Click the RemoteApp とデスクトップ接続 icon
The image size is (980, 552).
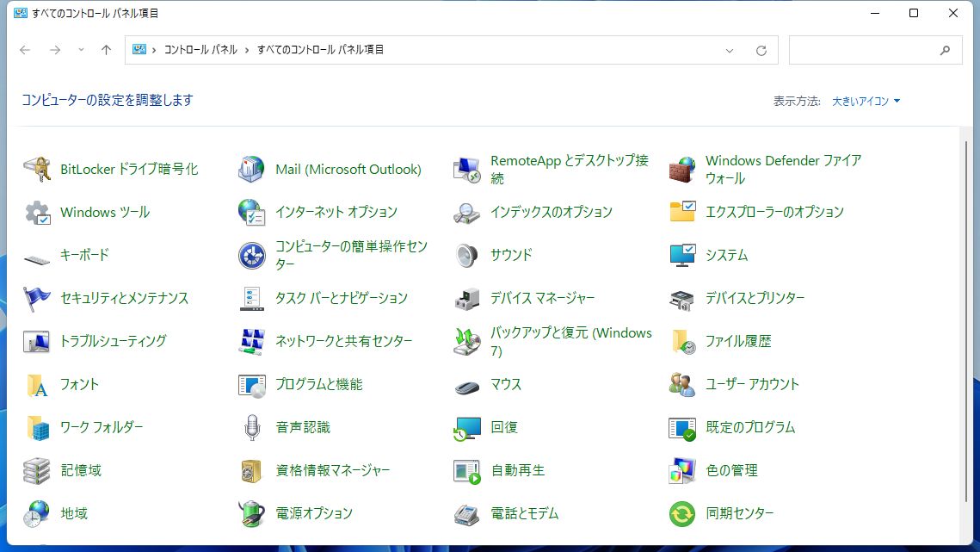467,169
